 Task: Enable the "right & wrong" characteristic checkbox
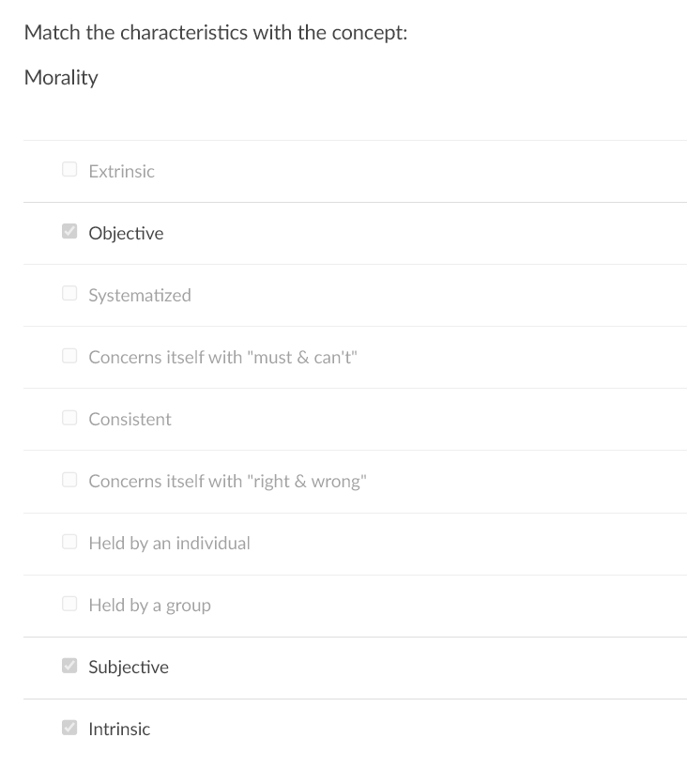pos(69,479)
